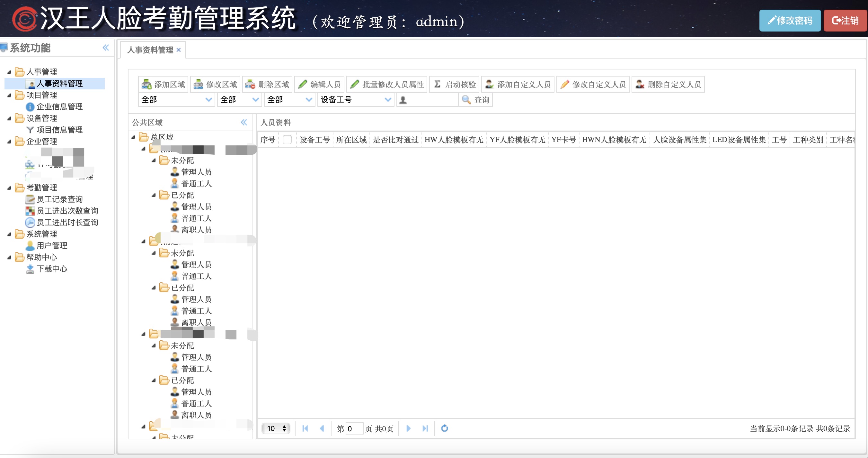This screenshot has width=868, height=458.
Task: Go to last page arrow icon
Action: (425, 428)
